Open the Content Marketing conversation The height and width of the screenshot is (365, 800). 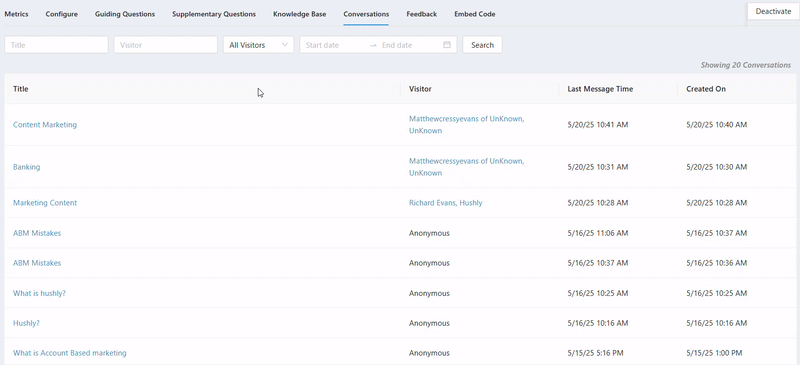click(x=45, y=125)
